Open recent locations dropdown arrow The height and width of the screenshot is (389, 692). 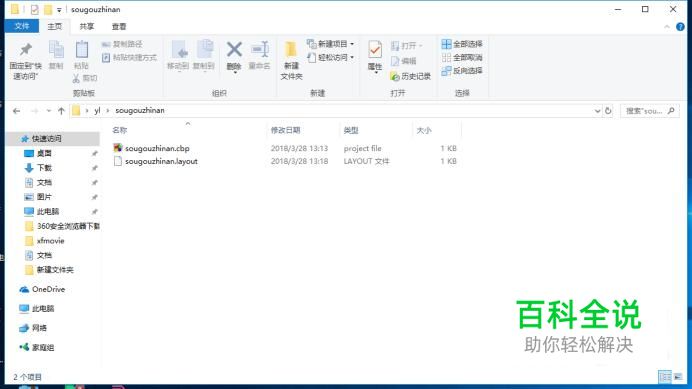coord(49,111)
